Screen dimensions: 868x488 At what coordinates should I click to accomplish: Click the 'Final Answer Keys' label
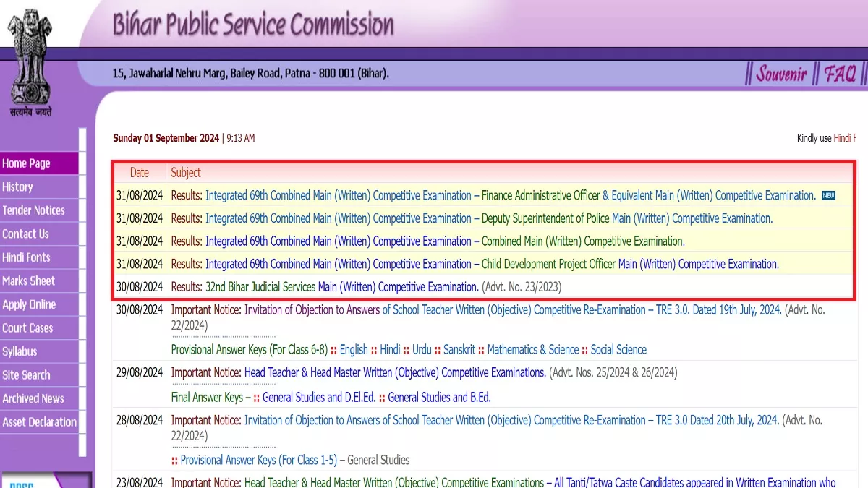point(207,397)
